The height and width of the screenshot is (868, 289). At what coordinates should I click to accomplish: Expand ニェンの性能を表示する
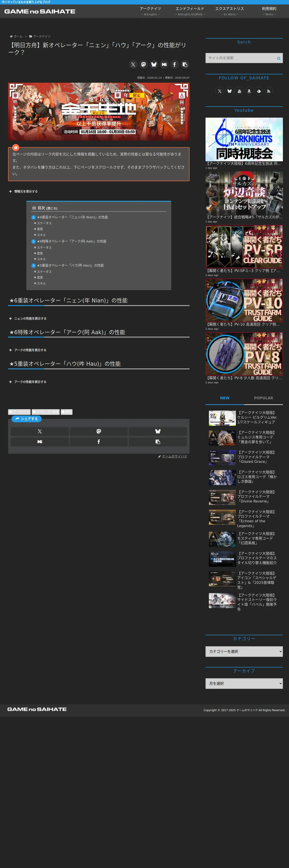coord(28,318)
